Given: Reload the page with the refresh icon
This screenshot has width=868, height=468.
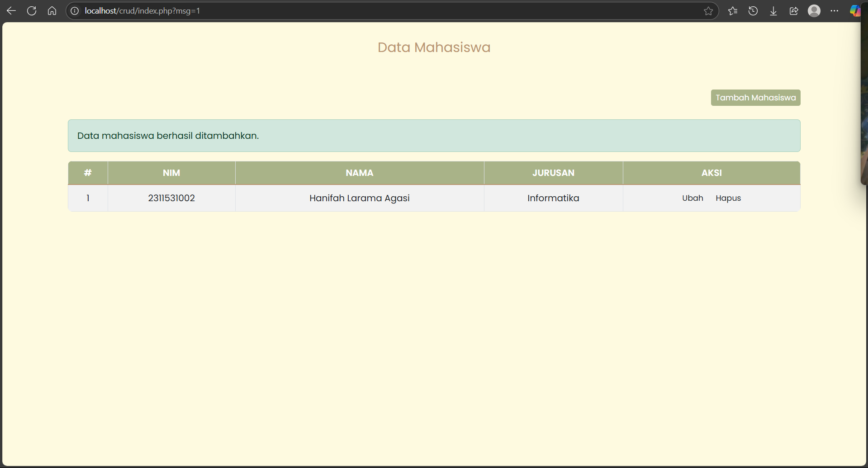Looking at the screenshot, I should (x=32, y=11).
